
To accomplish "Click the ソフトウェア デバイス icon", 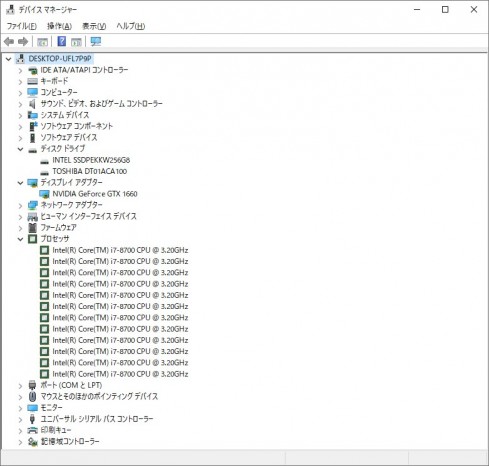I will pyautogui.click(x=32, y=137).
